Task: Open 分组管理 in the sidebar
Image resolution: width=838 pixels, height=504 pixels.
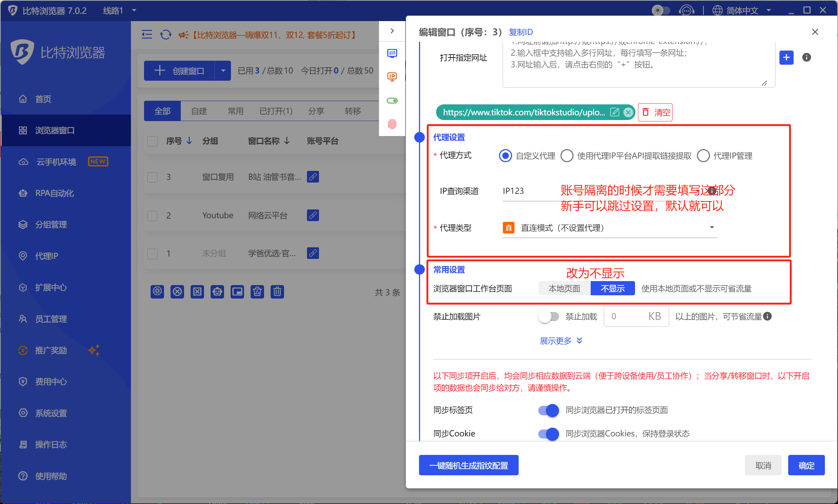Action: [x=51, y=225]
